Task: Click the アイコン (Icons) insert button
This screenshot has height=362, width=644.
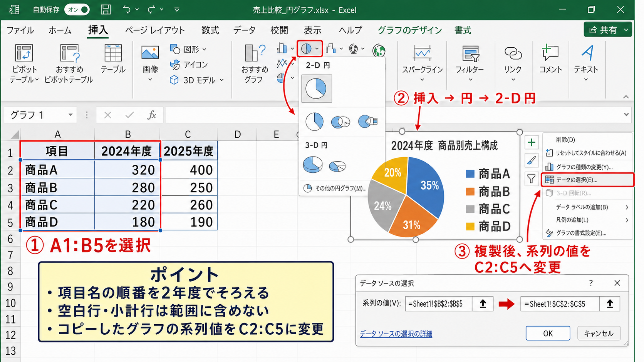Action: click(x=189, y=65)
